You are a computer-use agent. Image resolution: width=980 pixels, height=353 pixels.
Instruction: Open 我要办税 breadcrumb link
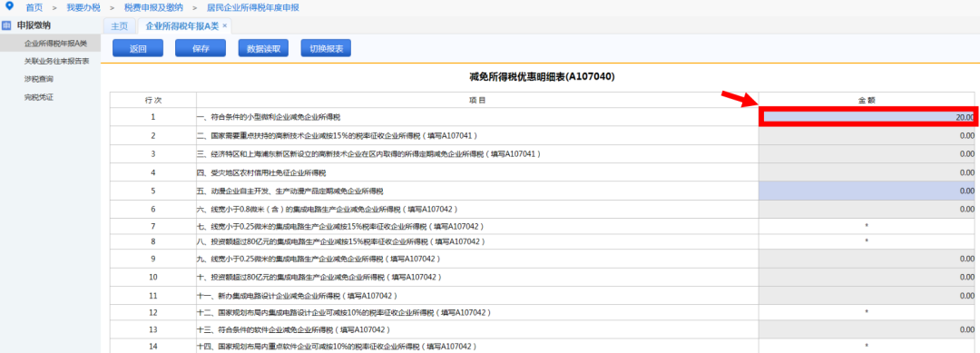click(83, 8)
